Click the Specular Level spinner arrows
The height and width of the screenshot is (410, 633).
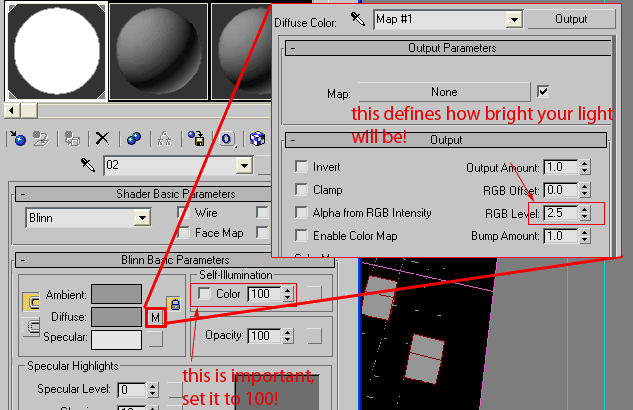click(152, 390)
